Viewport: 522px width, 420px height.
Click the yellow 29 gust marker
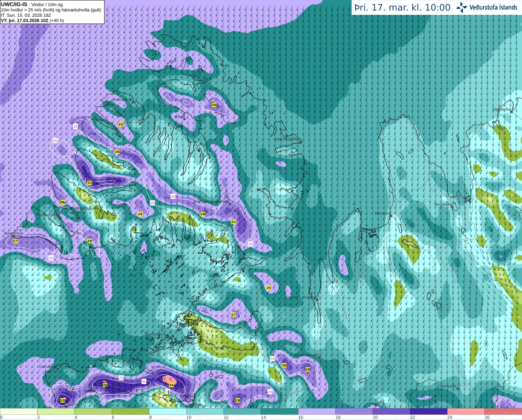203,214
